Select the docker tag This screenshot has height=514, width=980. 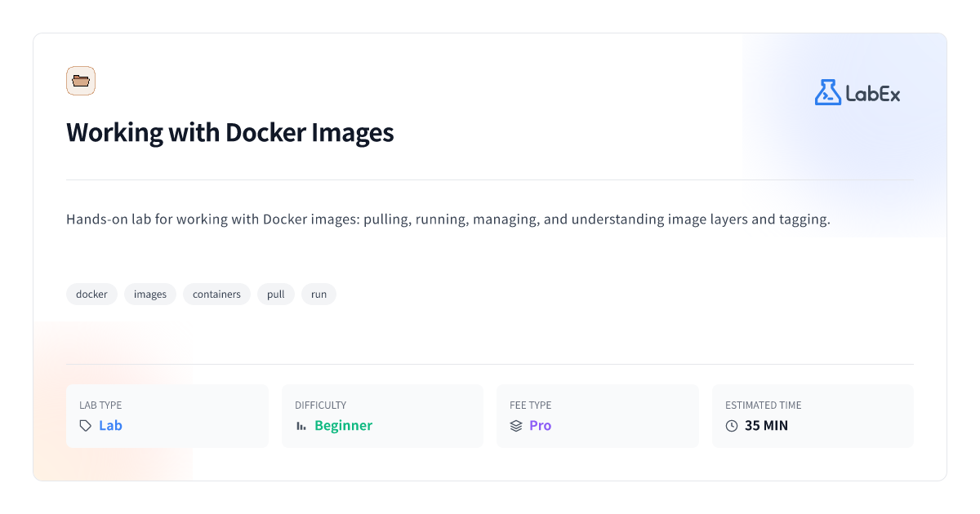click(91, 294)
